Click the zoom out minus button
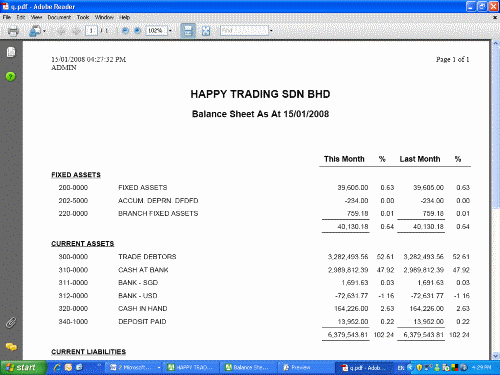This screenshot has height=375, width=500. point(125,31)
